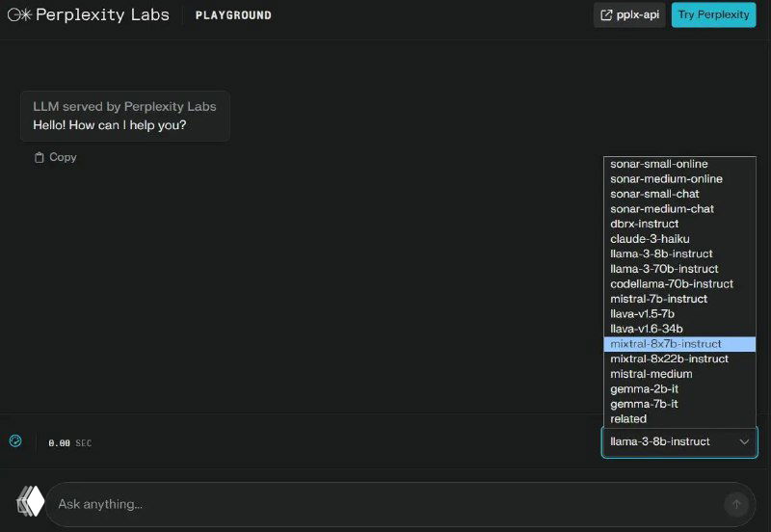The image size is (771, 532).
Task: Choose the sonar-small-chat model
Action: tap(679, 195)
